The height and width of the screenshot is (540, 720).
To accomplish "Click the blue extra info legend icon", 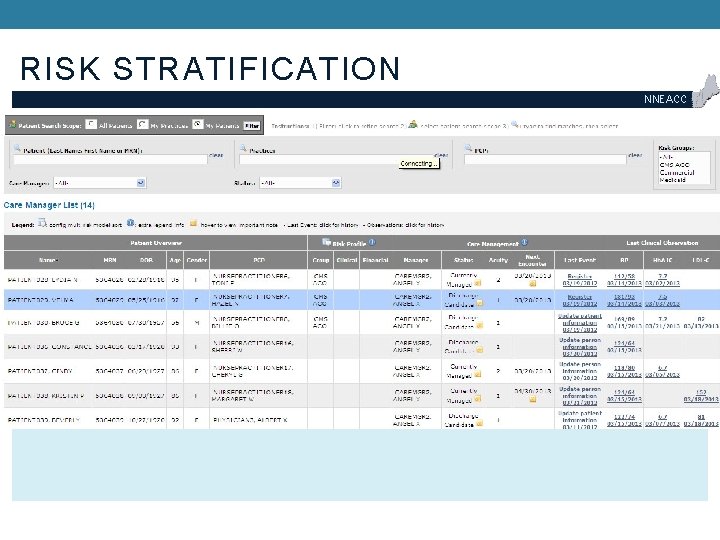I will pyautogui.click(x=131, y=223).
